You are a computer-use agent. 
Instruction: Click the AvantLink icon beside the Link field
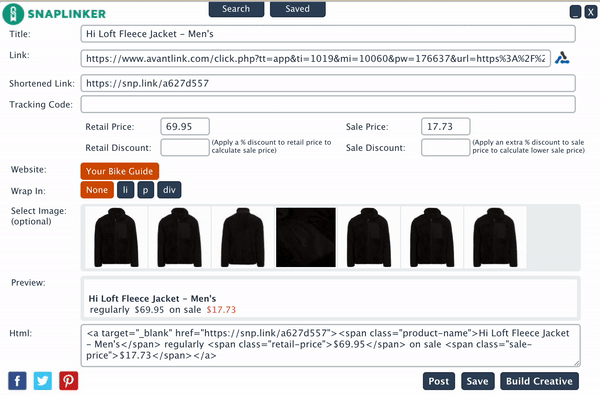coord(562,58)
